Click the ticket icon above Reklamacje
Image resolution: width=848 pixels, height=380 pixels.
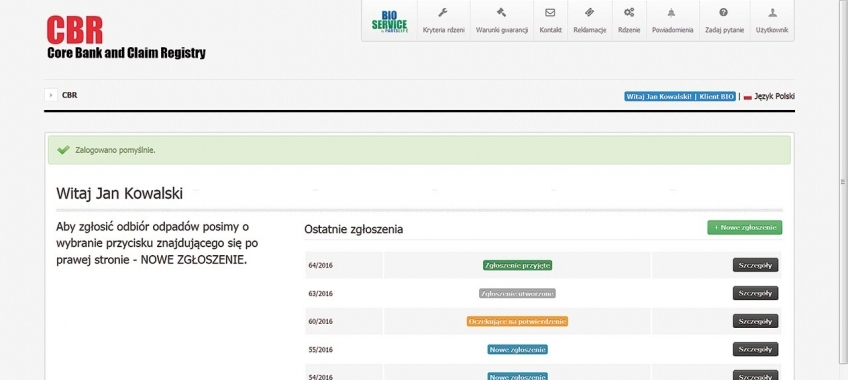[589, 12]
